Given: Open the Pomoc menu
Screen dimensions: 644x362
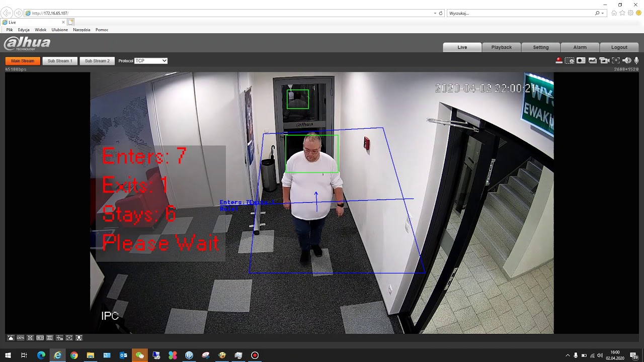Looking at the screenshot, I should [102, 30].
